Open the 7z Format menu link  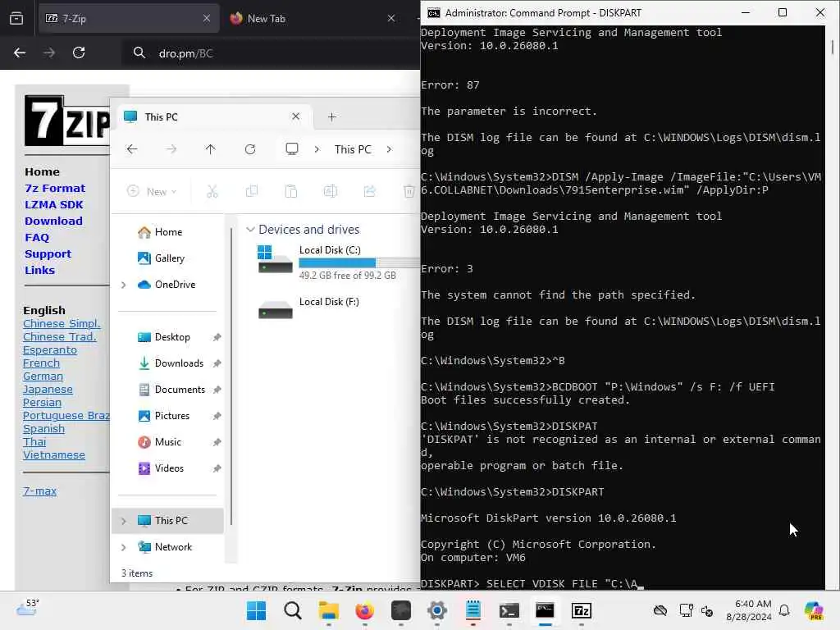55,188
